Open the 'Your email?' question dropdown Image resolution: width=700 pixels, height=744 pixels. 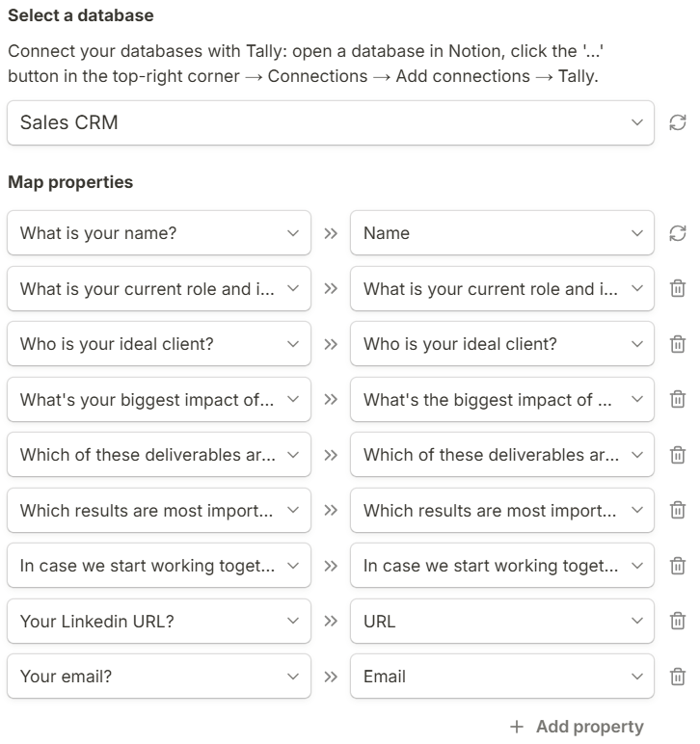(159, 677)
